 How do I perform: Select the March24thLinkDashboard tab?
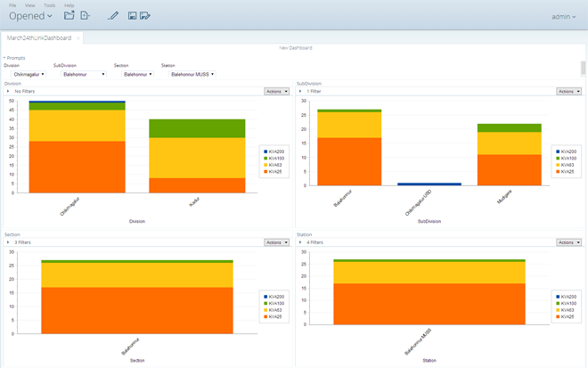point(39,38)
